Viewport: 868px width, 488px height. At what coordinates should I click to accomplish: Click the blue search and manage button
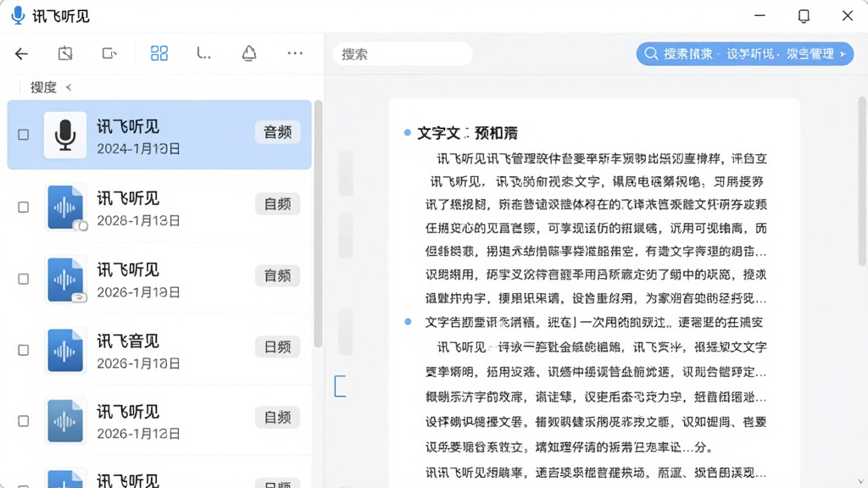tap(744, 53)
